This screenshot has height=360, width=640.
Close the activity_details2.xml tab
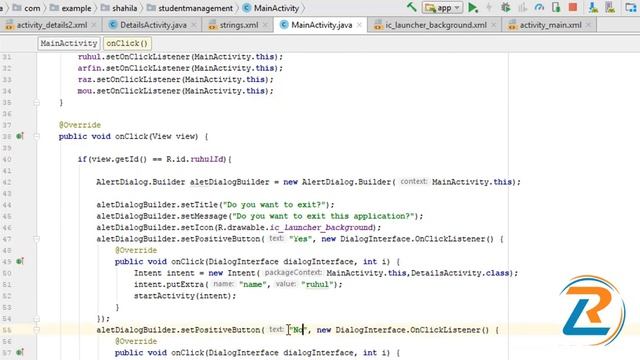pos(94,25)
